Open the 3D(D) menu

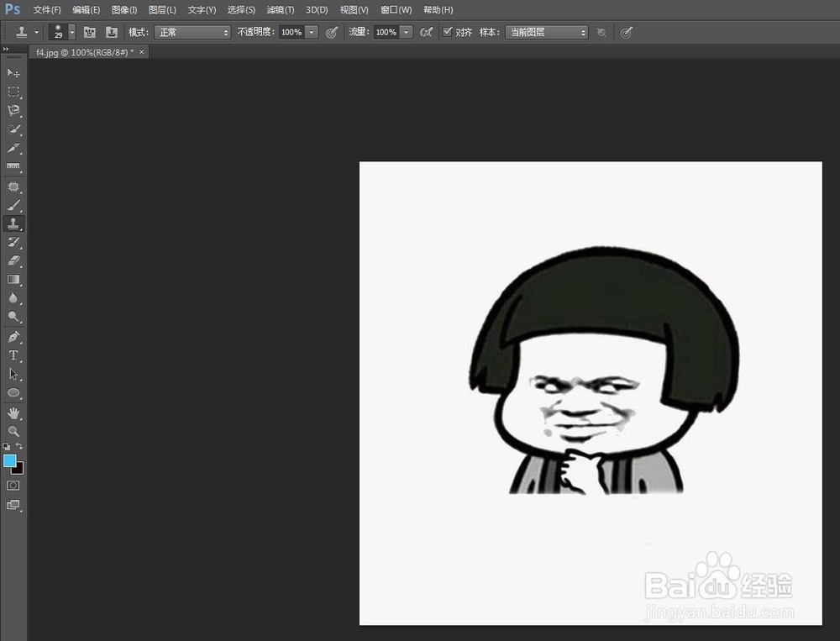point(317,9)
